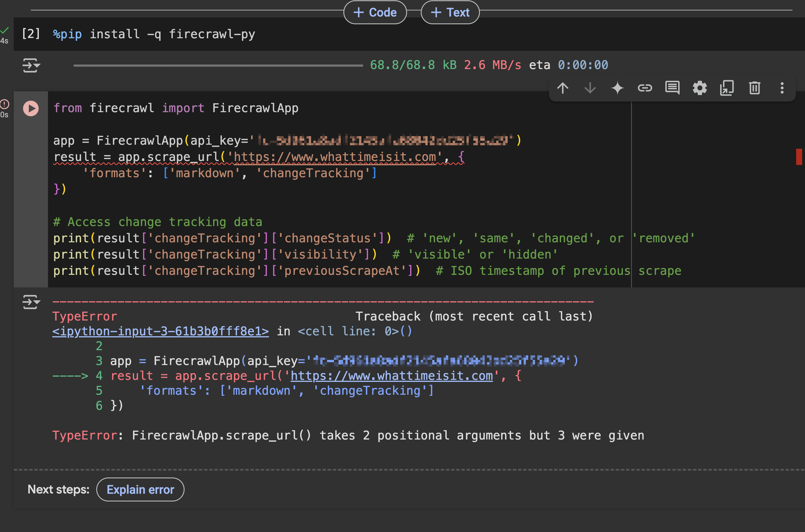This screenshot has width=805, height=532.
Task: Click the pip install command line
Action: (154, 34)
